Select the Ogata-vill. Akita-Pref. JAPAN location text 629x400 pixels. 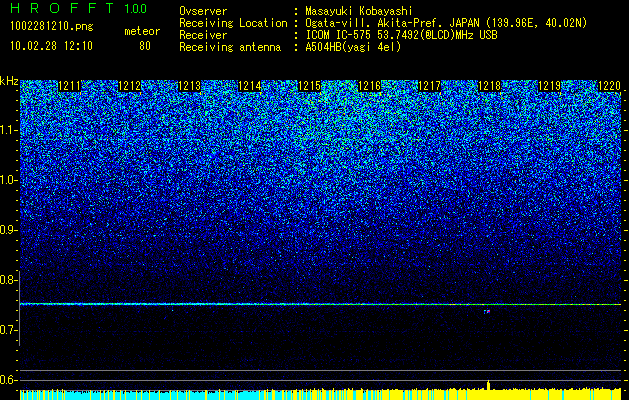pyautogui.click(x=446, y=23)
